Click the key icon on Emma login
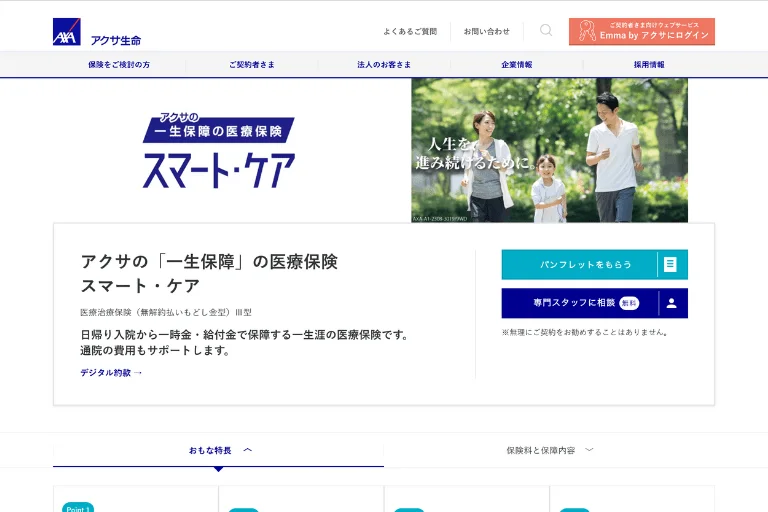 coord(587,31)
